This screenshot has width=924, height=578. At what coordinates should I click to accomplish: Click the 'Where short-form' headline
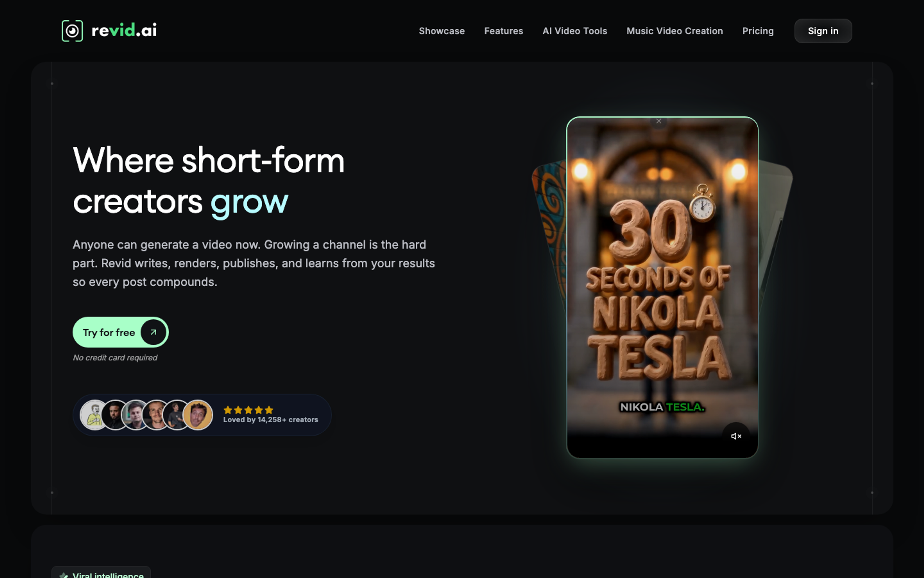(x=208, y=161)
